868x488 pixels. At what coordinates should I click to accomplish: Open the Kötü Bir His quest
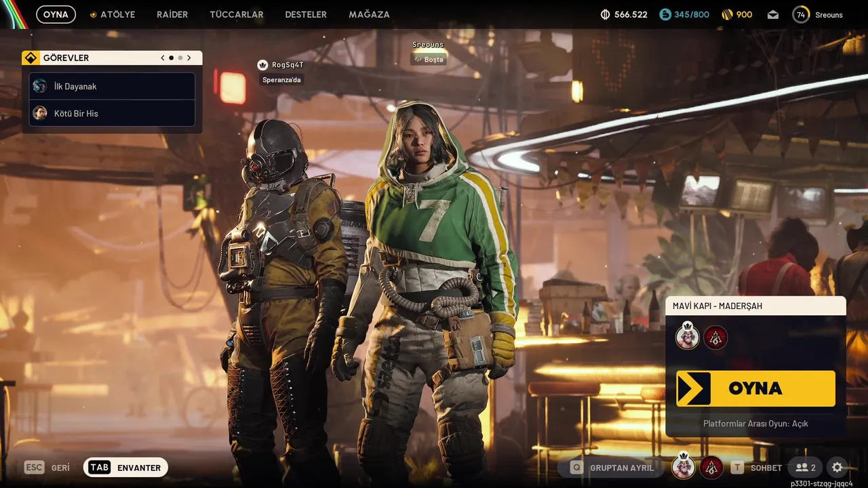click(x=112, y=113)
